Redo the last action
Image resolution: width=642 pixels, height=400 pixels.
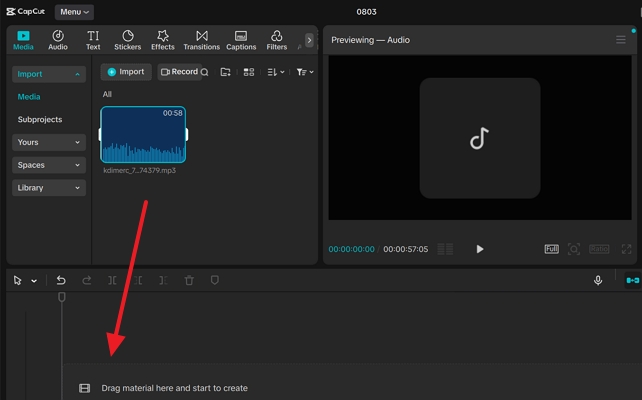[x=86, y=280]
